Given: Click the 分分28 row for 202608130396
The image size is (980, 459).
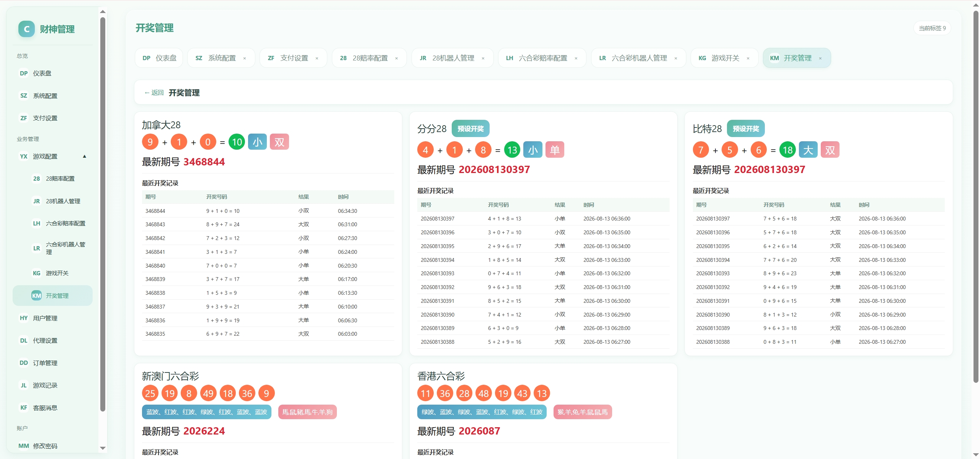Looking at the screenshot, I should pyautogui.click(x=543, y=232).
